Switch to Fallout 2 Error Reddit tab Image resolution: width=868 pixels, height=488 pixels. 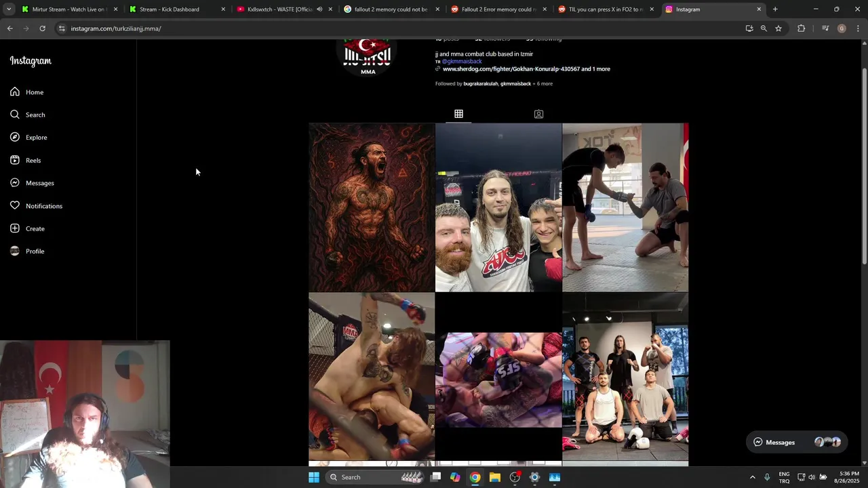point(498,9)
